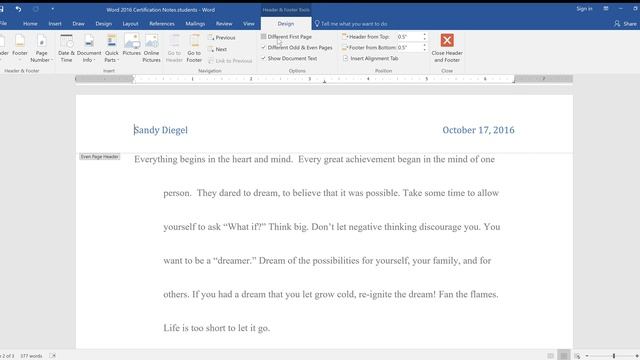Open the Mailings ribbon tab

pyautogui.click(x=195, y=24)
